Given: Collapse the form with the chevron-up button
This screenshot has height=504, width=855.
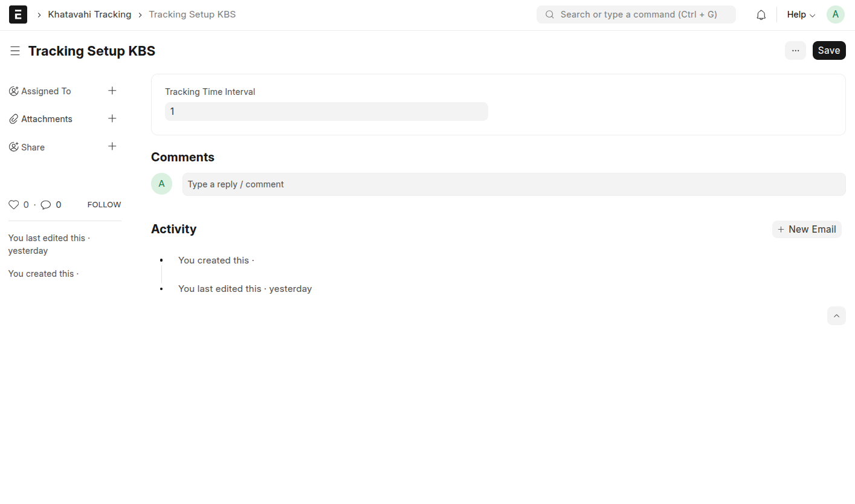Looking at the screenshot, I should [x=836, y=315].
